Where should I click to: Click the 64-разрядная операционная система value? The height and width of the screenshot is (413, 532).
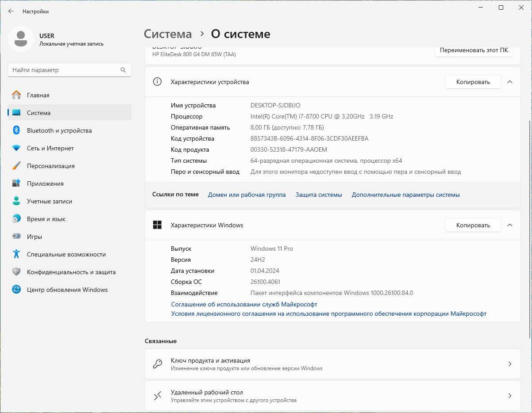click(x=326, y=161)
